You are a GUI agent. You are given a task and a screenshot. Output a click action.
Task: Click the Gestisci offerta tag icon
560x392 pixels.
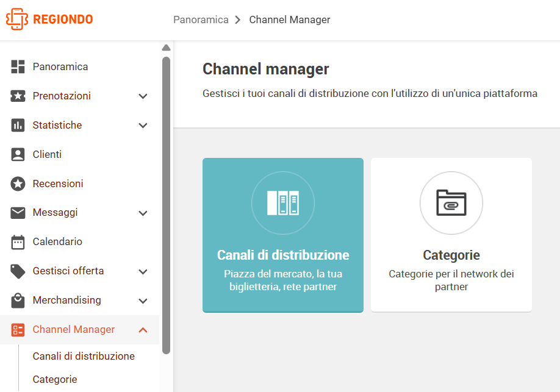(x=18, y=271)
